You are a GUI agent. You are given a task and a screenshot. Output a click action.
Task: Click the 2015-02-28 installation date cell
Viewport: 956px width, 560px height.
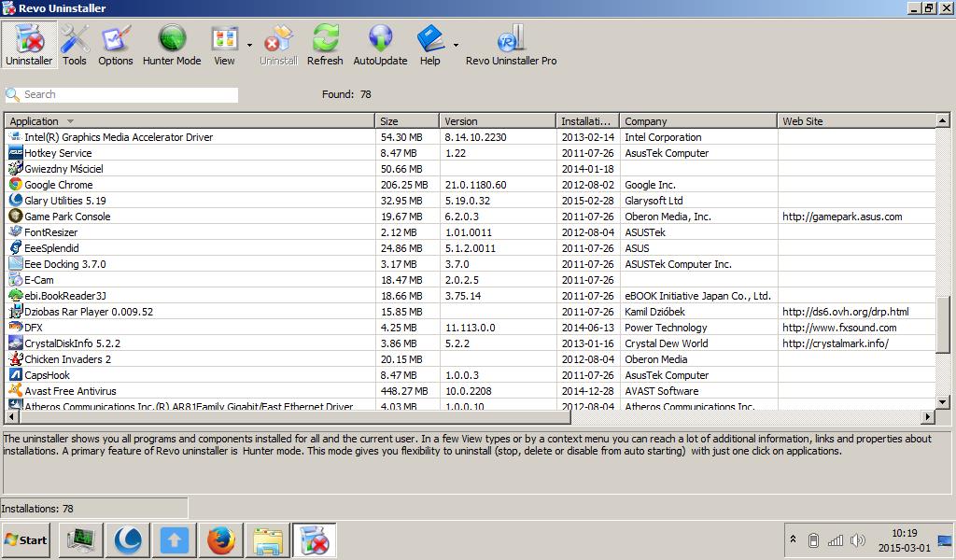point(588,201)
